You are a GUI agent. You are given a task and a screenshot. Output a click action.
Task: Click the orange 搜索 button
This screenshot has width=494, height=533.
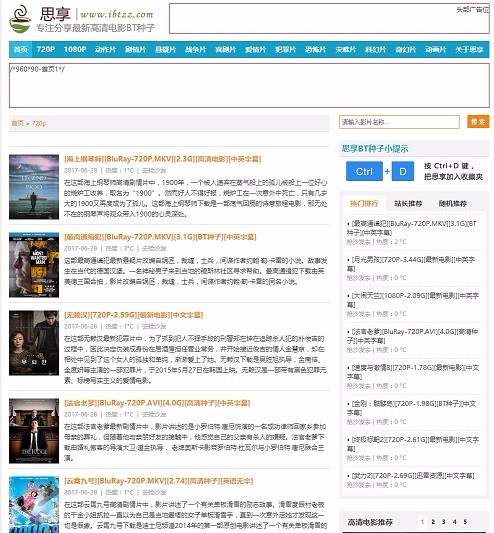pos(478,121)
